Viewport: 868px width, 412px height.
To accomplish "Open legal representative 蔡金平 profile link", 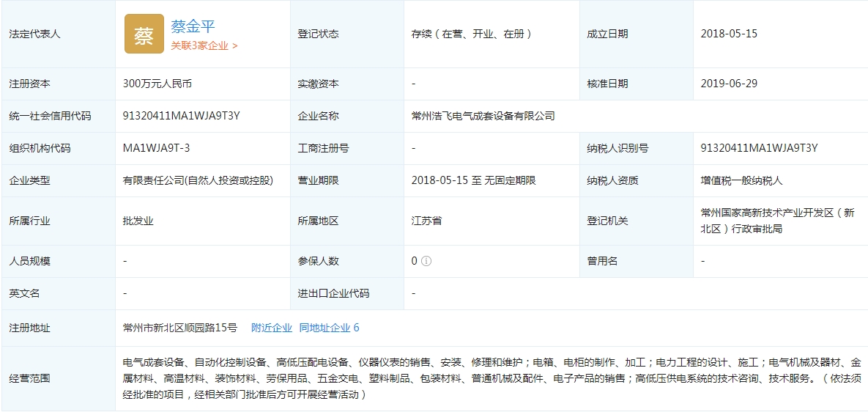I will pos(193,26).
